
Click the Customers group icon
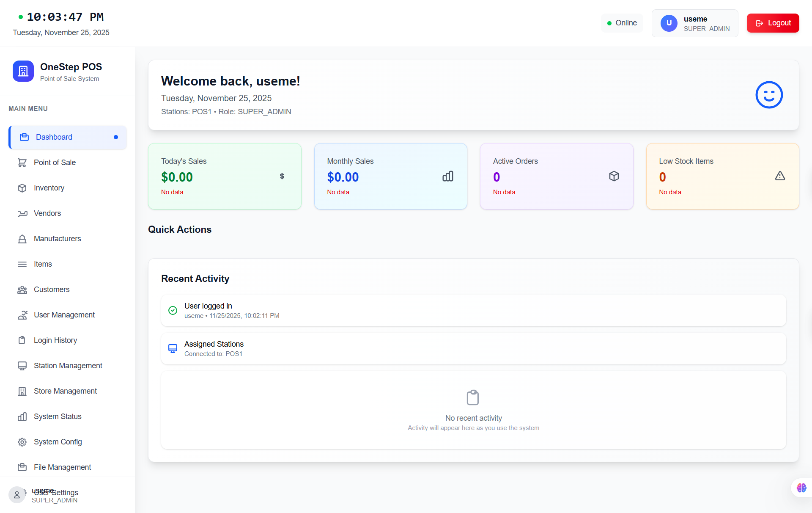tap(23, 290)
